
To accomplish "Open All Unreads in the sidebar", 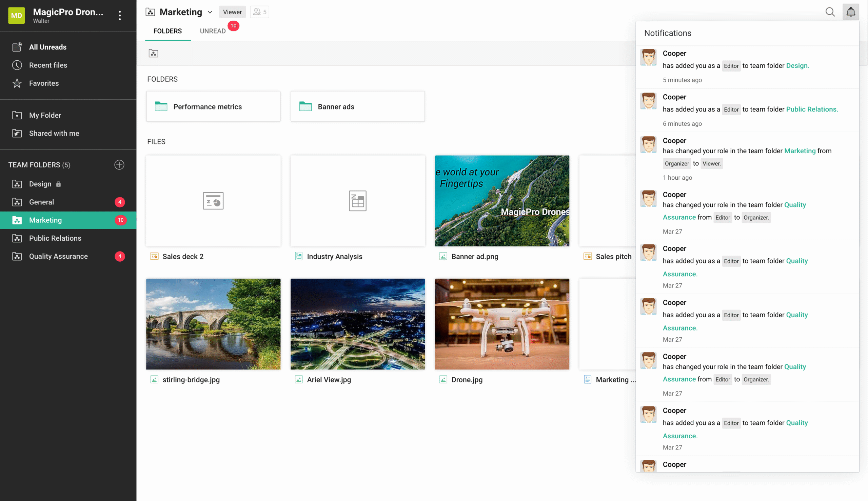I will point(47,47).
